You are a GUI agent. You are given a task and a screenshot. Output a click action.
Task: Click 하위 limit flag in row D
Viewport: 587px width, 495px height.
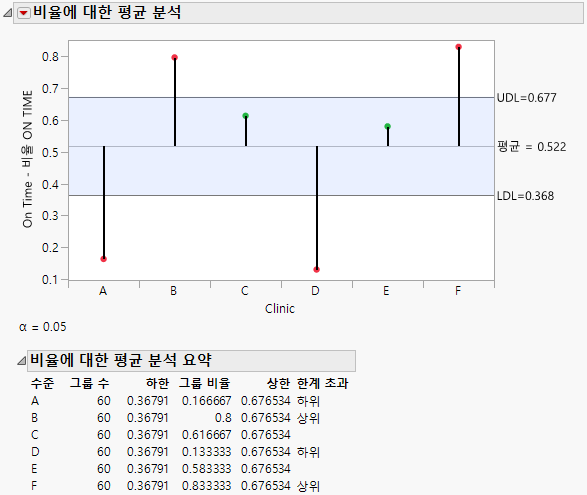click(308, 452)
